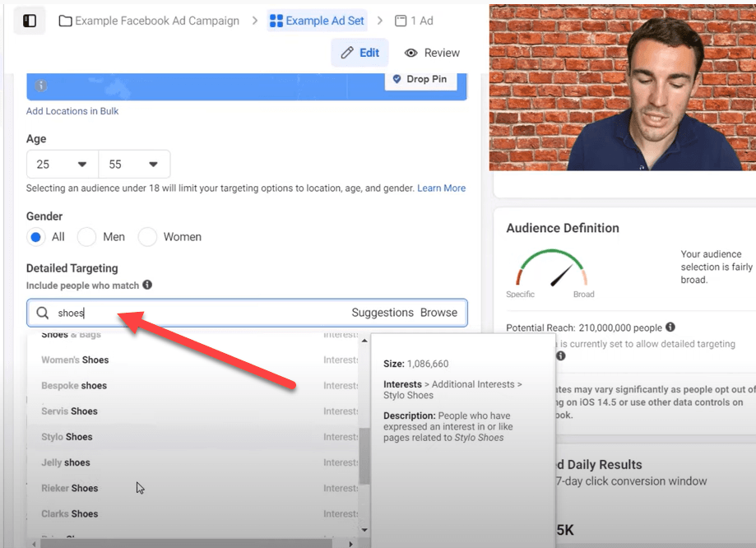
Task: Click the search magnifier icon
Action: point(43,313)
